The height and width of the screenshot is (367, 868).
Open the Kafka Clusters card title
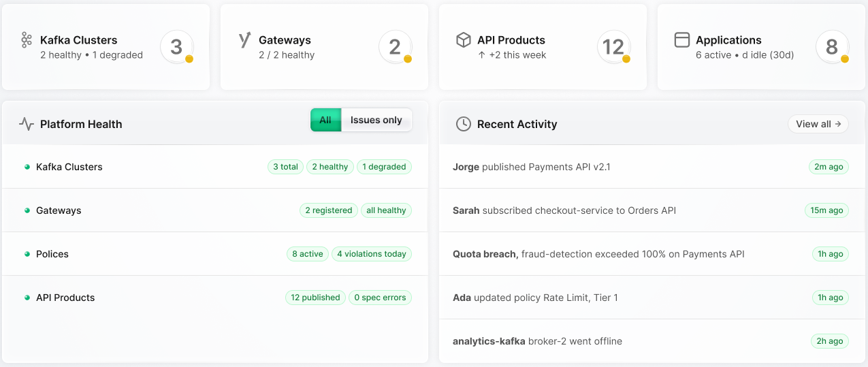(79, 40)
